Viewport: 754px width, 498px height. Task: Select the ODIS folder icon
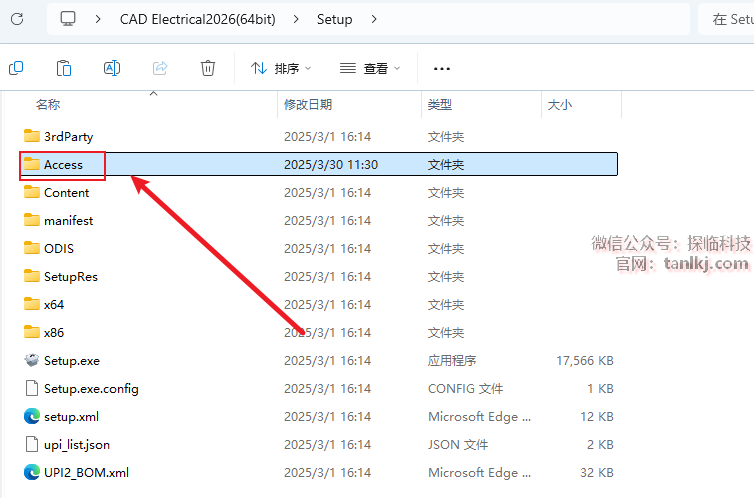tap(32, 248)
